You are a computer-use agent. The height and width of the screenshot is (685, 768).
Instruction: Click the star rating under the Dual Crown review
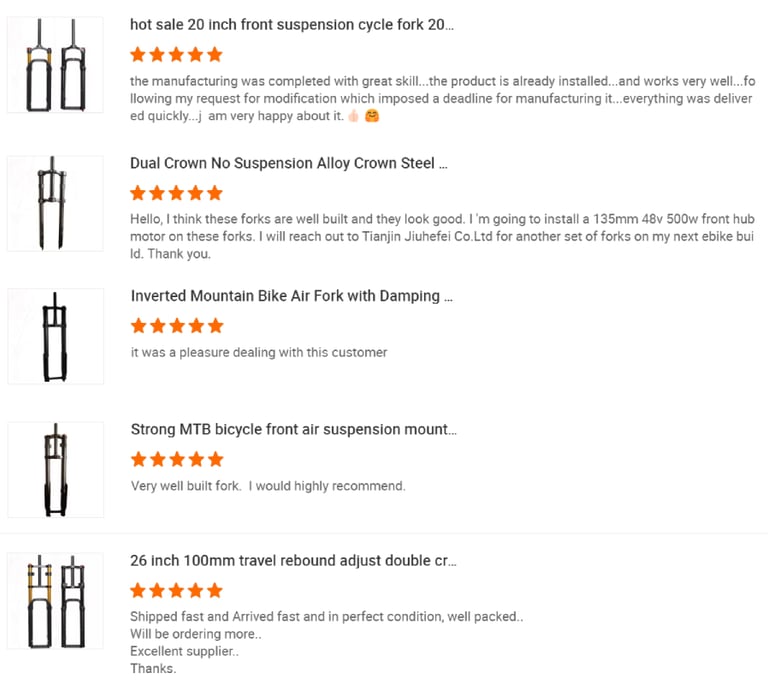[177, 193]
